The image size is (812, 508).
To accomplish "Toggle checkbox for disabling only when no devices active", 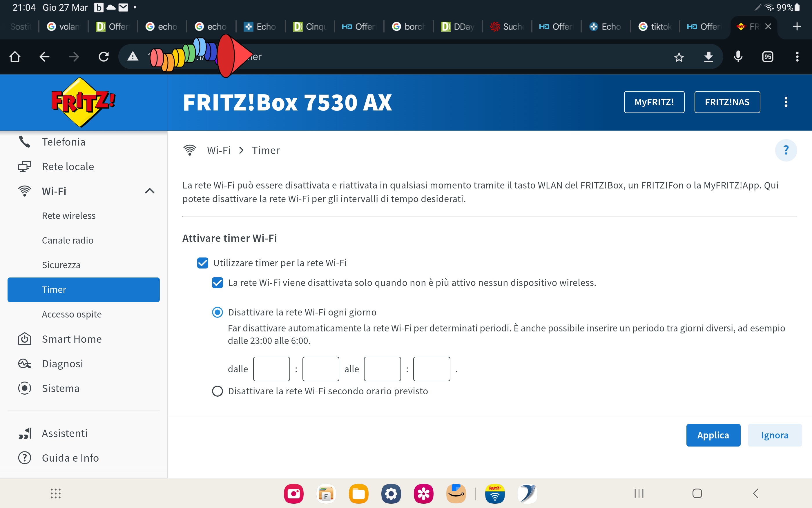I will pyautogui.click(x=217, y=282).
